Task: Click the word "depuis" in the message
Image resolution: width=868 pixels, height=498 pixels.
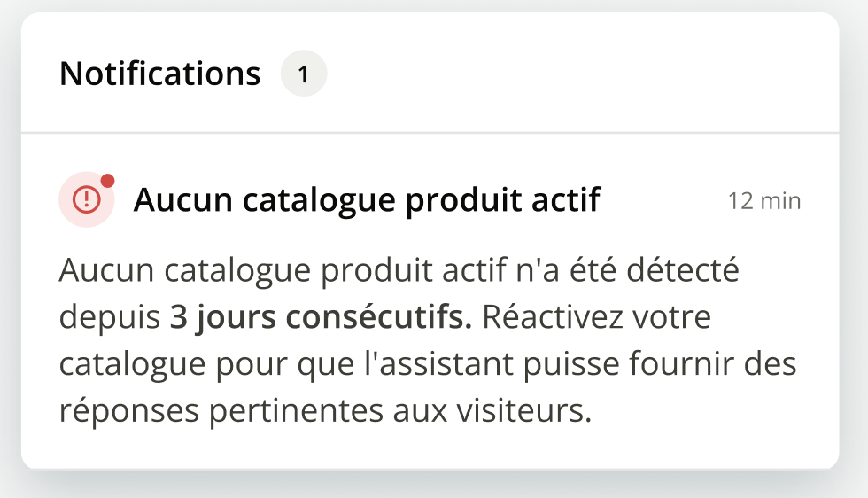Action: 110,318
